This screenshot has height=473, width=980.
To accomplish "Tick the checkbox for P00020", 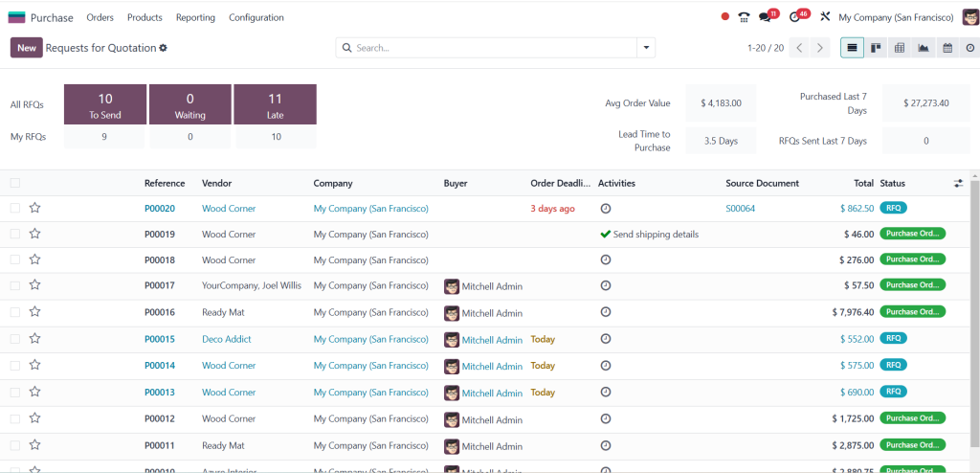I will click(x=15, y=208).
